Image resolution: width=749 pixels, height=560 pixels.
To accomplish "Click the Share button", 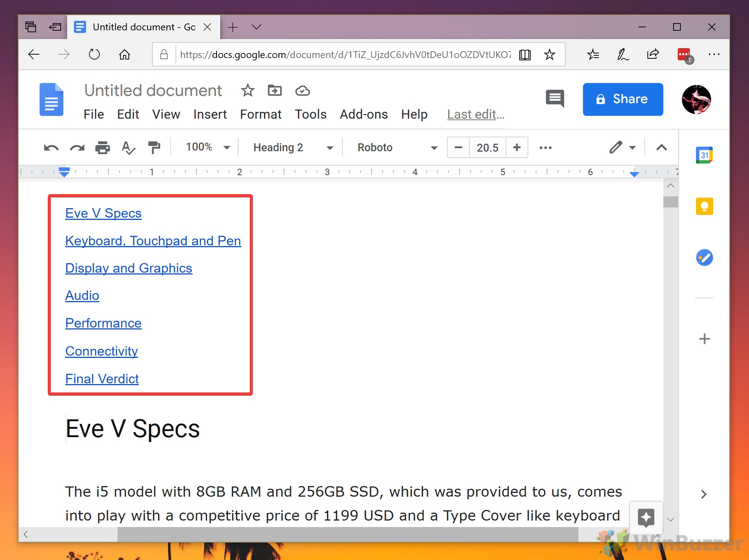I will click(x=622, y=99).
